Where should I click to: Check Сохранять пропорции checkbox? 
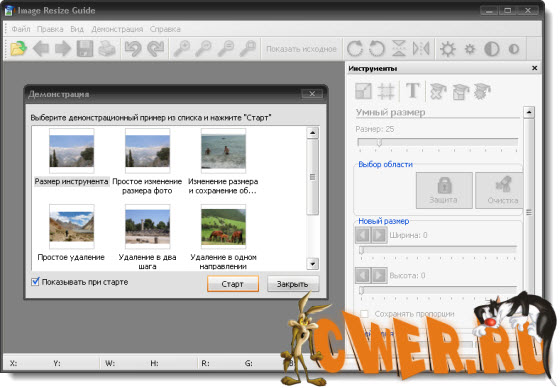[364, 314]
